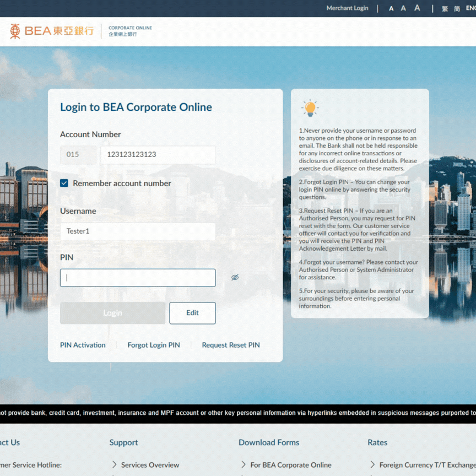Uncheck Remember account number checkbox
476x476 pixels.
64,183
